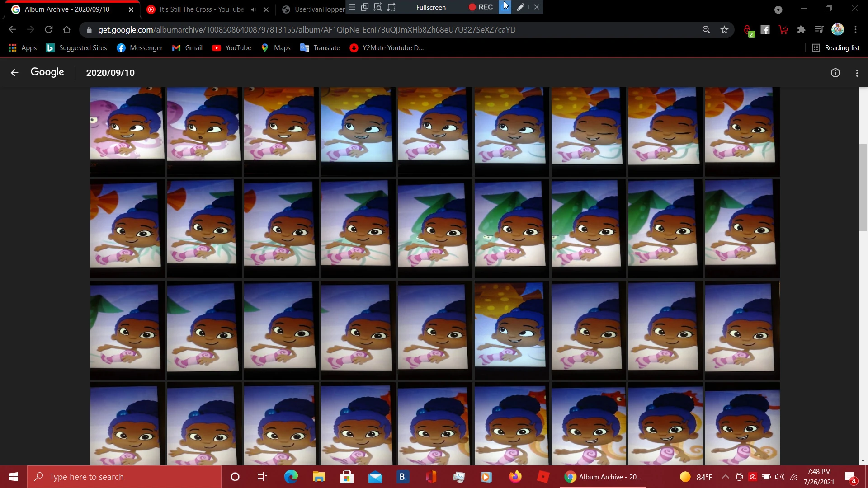Open the Reading list
Viewport: 868px width, 488px height.
836,48
